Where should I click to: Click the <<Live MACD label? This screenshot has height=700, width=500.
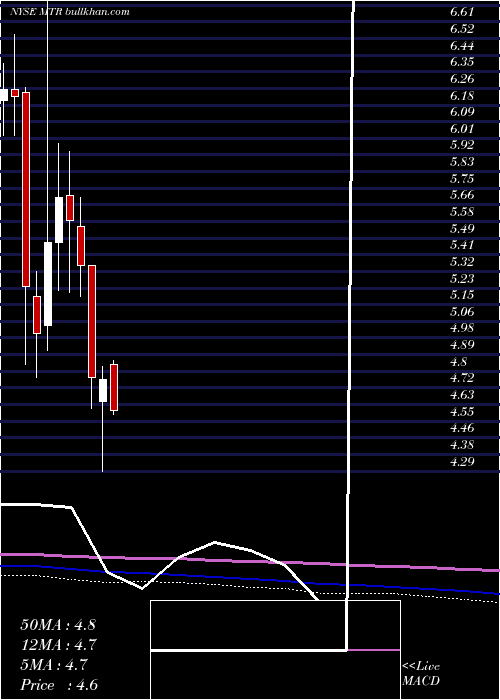coord(421,674)
